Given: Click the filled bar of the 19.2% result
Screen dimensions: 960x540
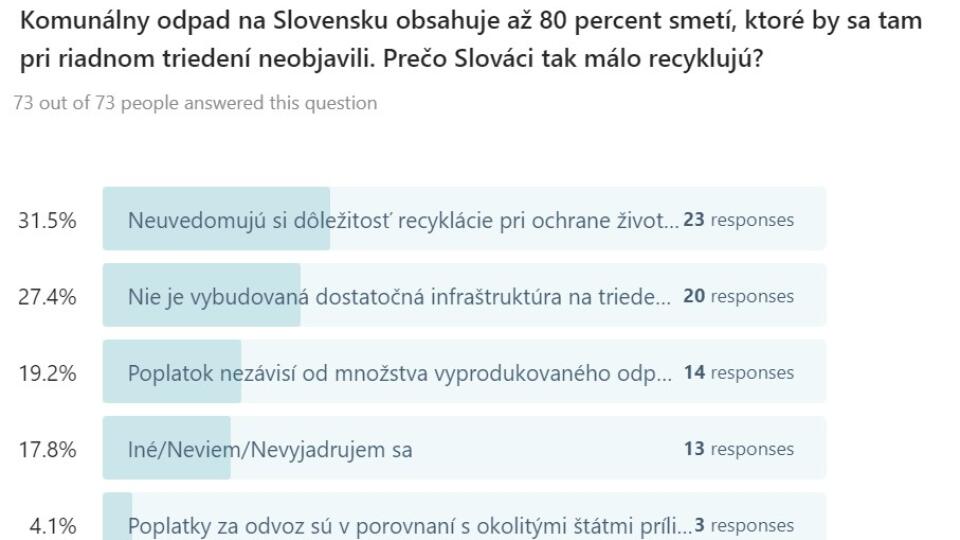Looking at the screenshot, I should click(172, 372).
